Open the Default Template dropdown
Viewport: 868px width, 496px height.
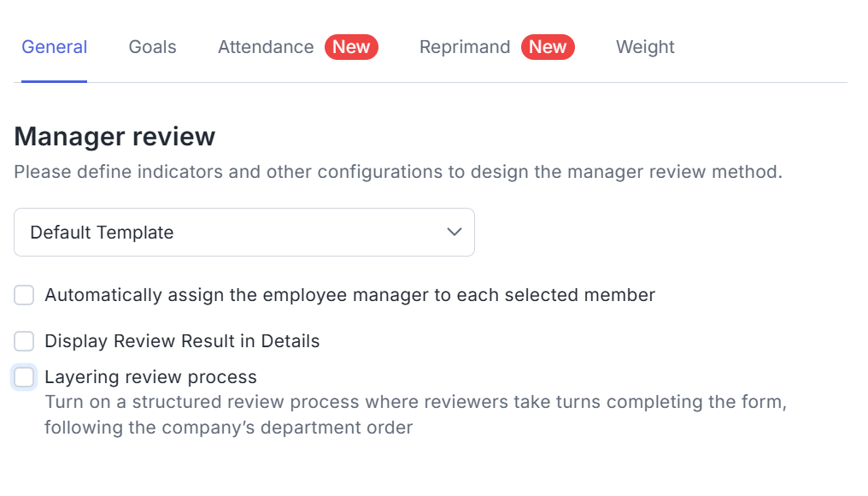[x=244, y=233]
